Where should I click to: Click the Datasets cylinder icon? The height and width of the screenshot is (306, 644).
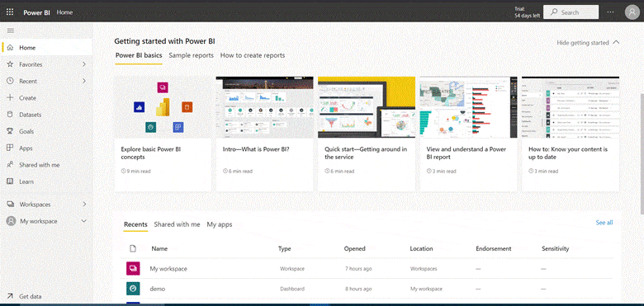tap(10, 115)
